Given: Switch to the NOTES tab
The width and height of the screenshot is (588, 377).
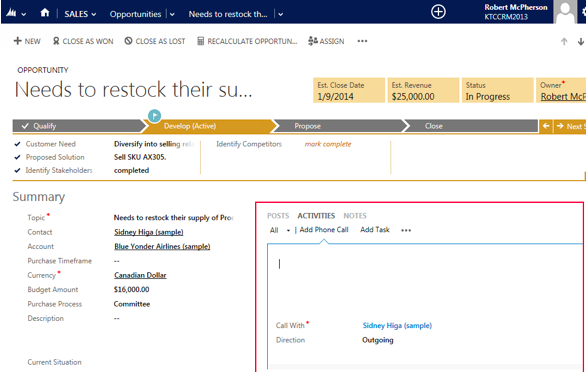Looking at the screenshot, I should pyautogui.click(x=355, y=216).
